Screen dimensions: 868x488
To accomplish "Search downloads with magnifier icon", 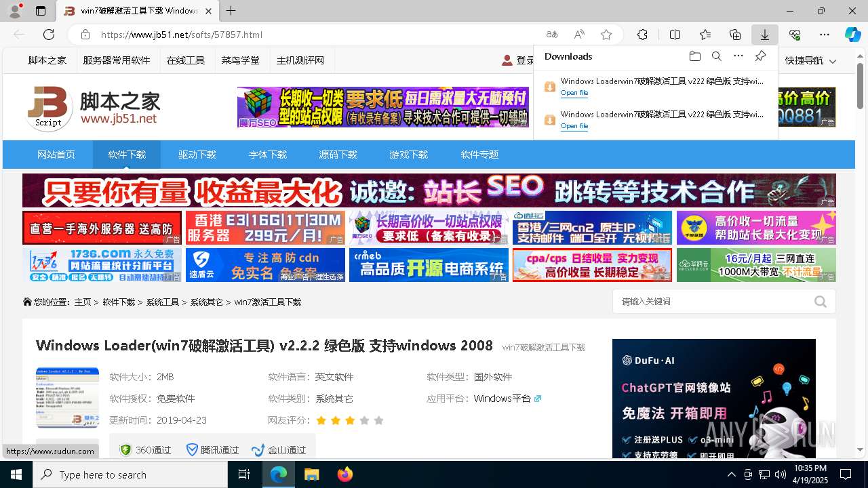I will click(x=716, y=56).
